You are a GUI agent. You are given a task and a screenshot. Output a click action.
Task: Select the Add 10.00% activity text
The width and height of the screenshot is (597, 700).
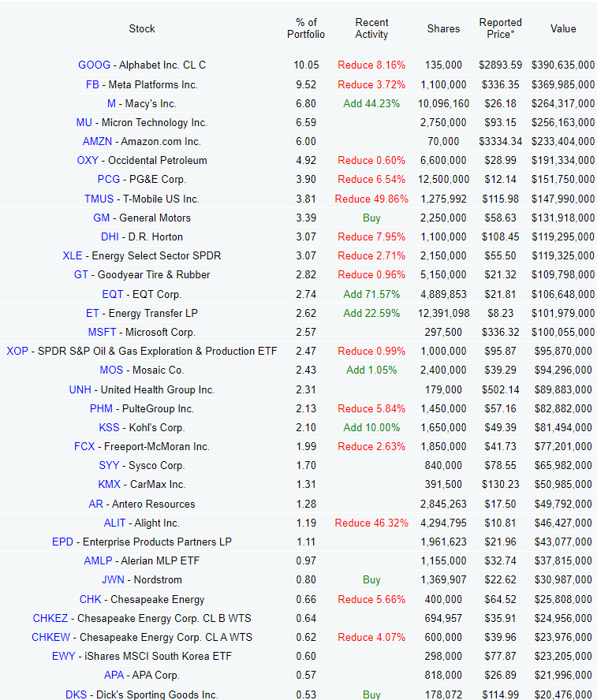coord(371,428)
